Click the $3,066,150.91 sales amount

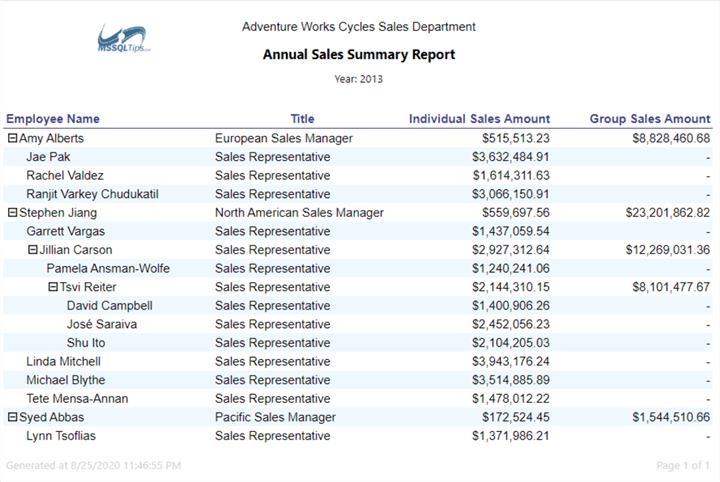511,194
